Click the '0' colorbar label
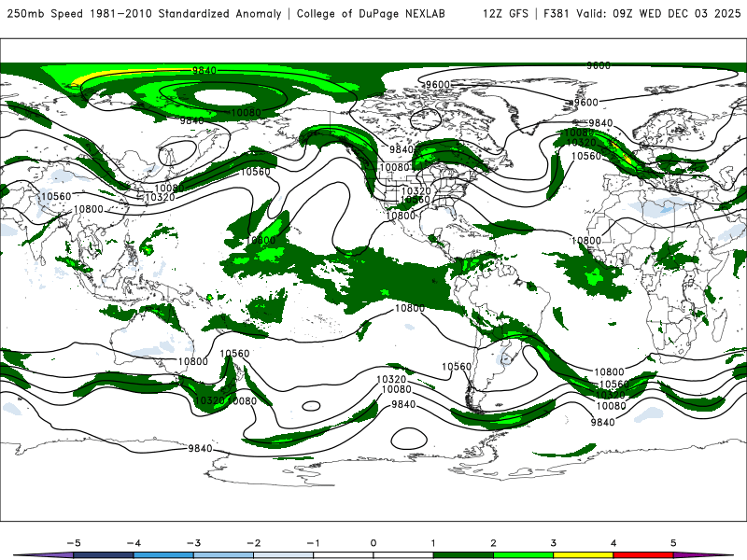 373,543
